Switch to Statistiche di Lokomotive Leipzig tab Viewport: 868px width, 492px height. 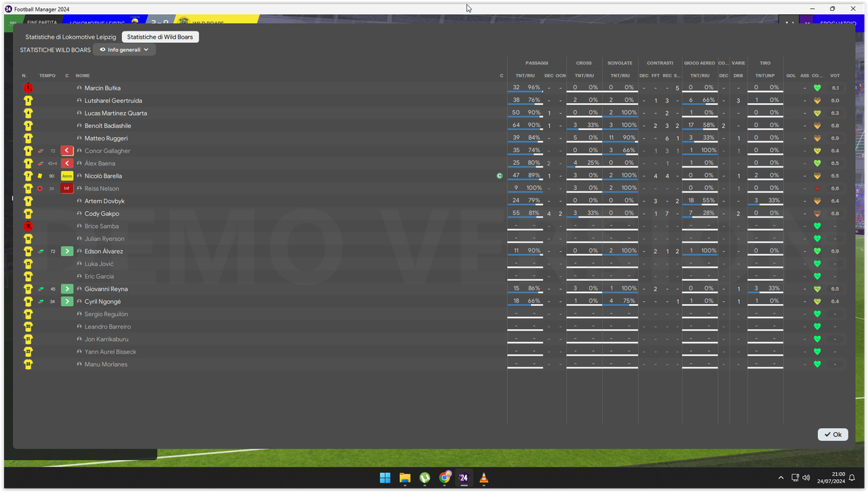point(71,37)
